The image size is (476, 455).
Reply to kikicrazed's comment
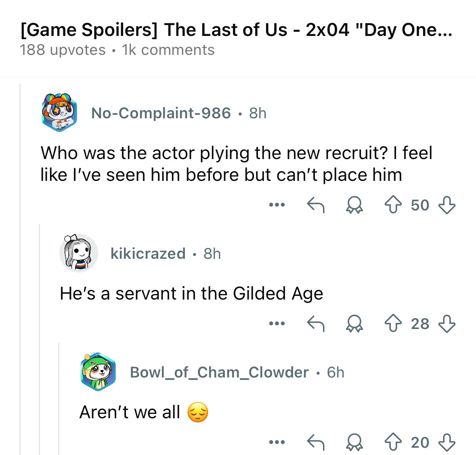316,323
